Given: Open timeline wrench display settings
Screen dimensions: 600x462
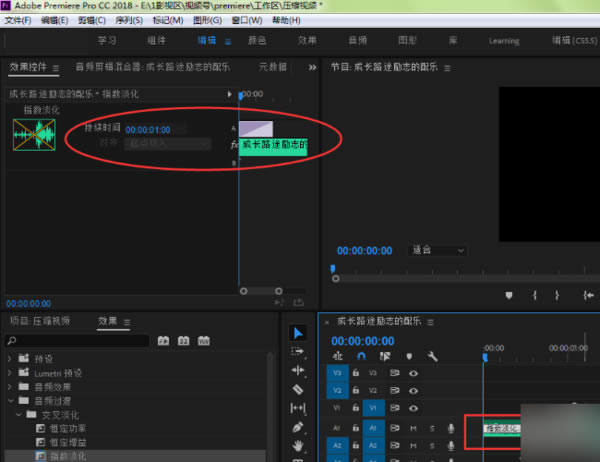Looking at the screenshot, I should (432, 356).
